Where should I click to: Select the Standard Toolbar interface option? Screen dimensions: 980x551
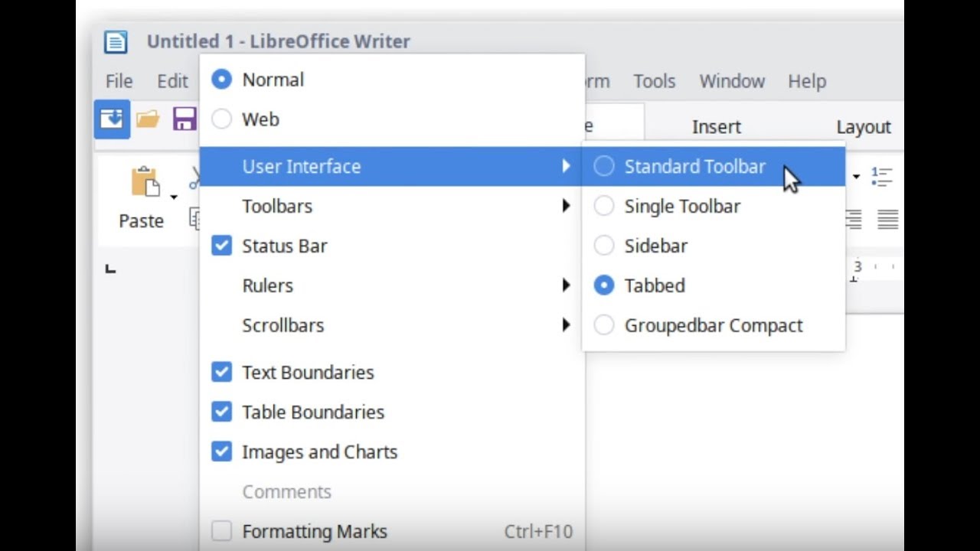[695, 166]
